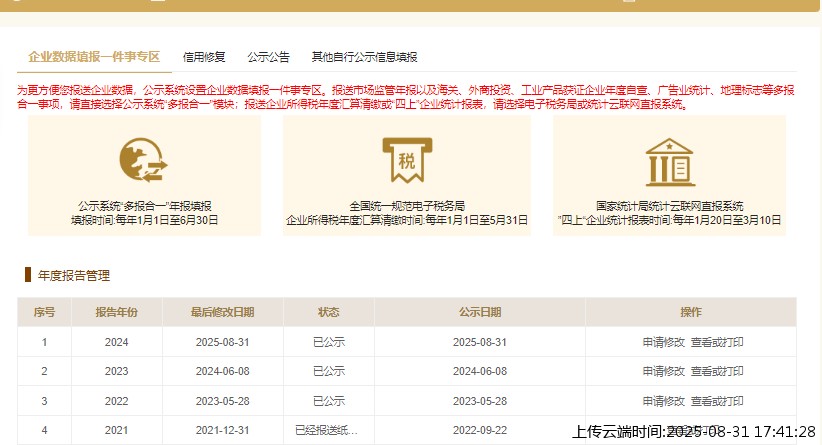The width and height of the screenshot is (822, 445).
Task: Click 填报时间:每年1月1日至6月30日 text
Action: [145, 220]
